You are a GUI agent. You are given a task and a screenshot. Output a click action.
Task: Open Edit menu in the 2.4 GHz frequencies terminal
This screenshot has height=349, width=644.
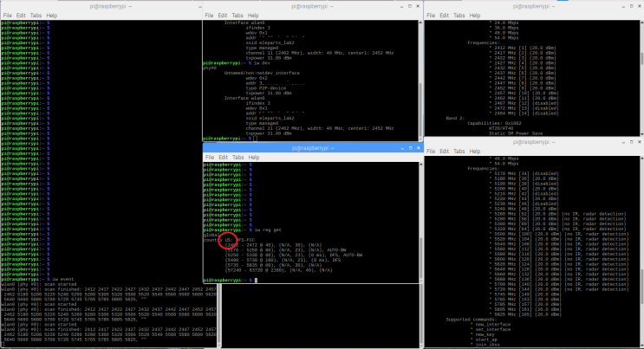[445, 16]
